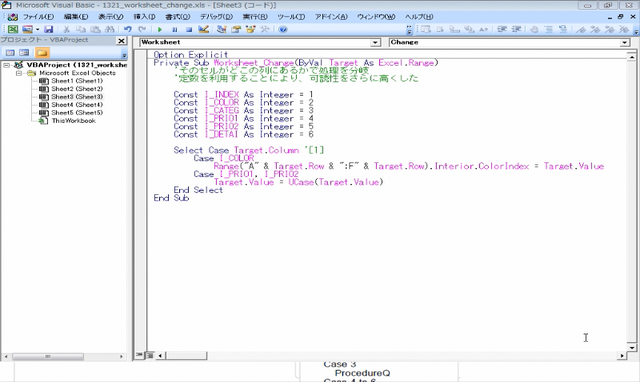Open the Project Explorer icon

coord(222,29)
